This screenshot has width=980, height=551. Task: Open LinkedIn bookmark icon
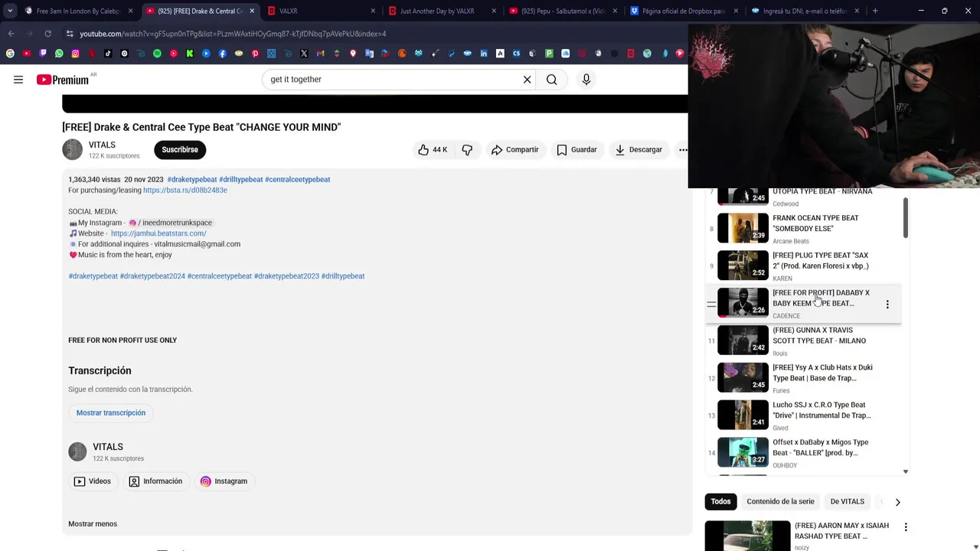[x=484, y=54]
